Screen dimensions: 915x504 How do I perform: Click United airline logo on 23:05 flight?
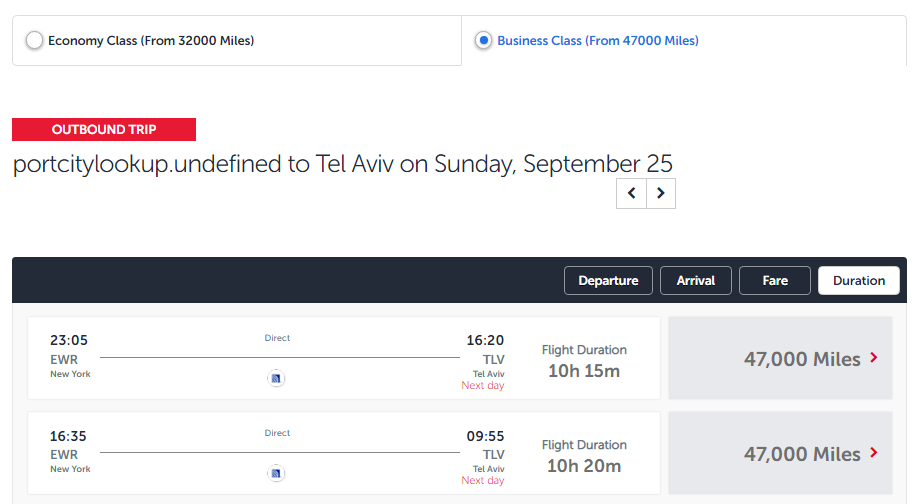pos(276,378)
